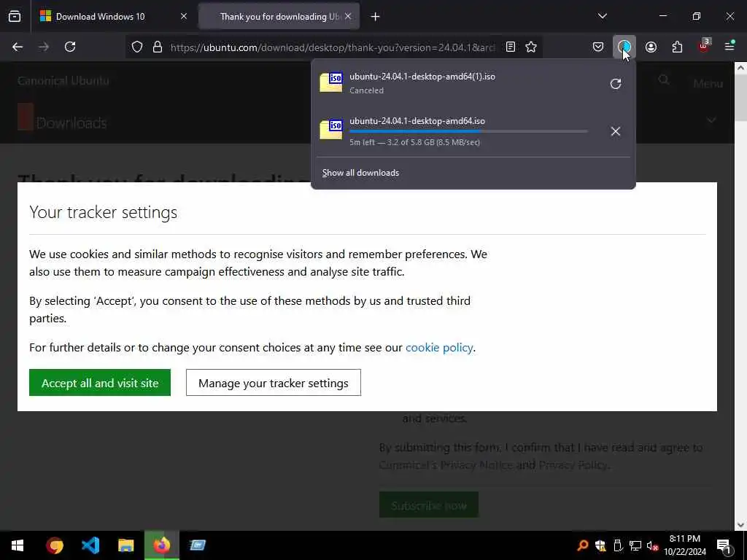This screenshot has width=747, height=560.
Task: Open Firefox application hamburger menu
Action: (729, 46)
